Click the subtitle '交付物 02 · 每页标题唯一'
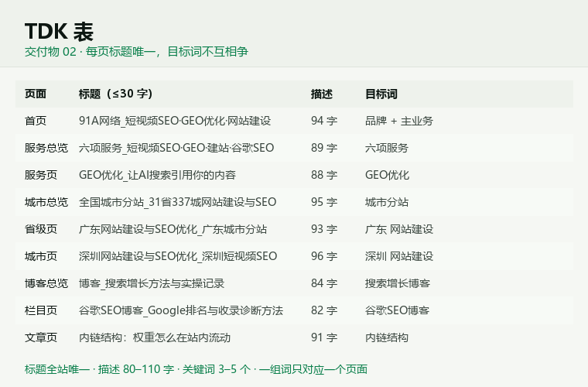 click(90, 51)
